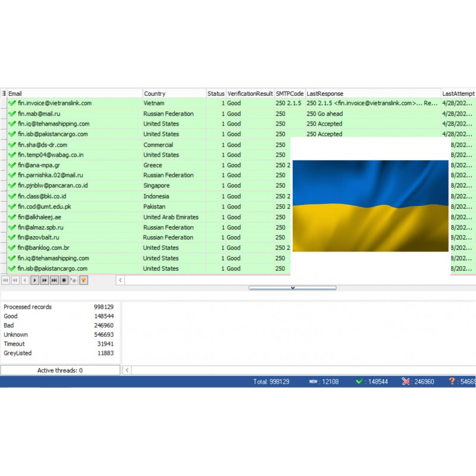Click the orange question mark unknown icon
Image resolution: width=476 pixels, height=476 pixels.
452,381
